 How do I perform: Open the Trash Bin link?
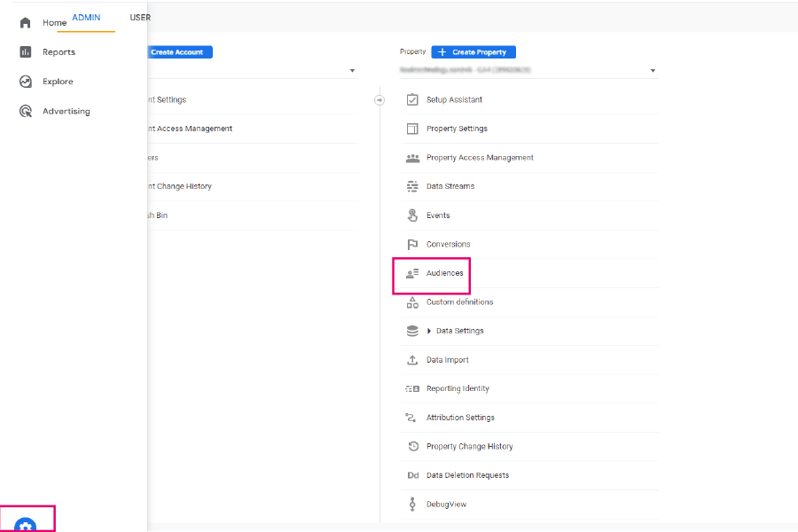pos(157,215)
